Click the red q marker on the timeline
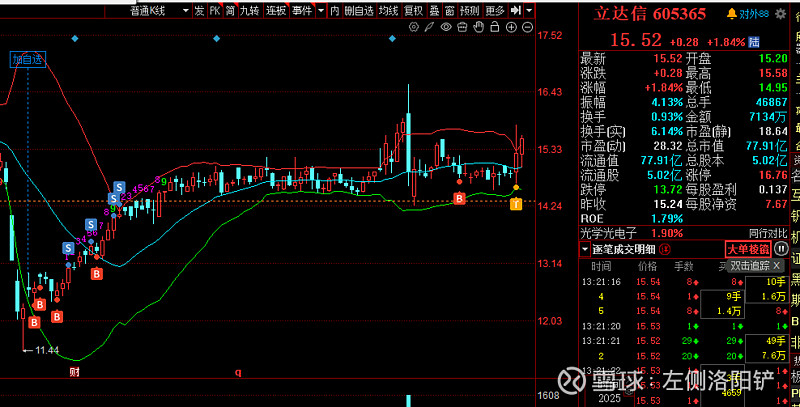The height and width of the screenshot is (407, 800). [x=238, y=373]
